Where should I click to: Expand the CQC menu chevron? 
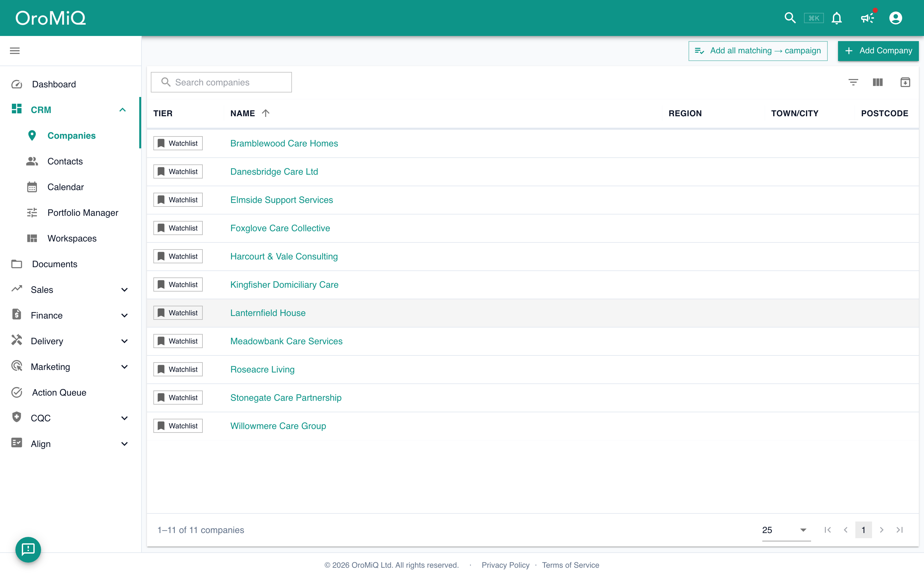pos(124,418)
